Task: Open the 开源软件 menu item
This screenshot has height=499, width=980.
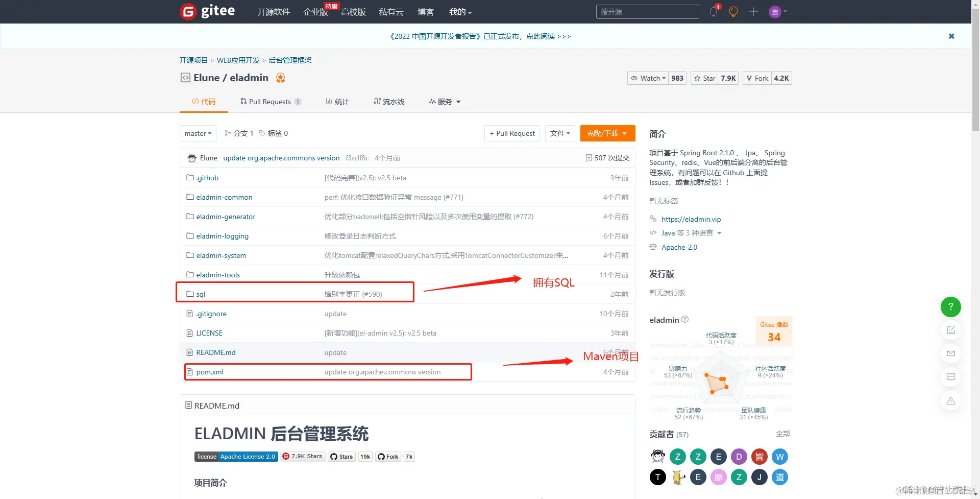Action: tap(274, 12)
